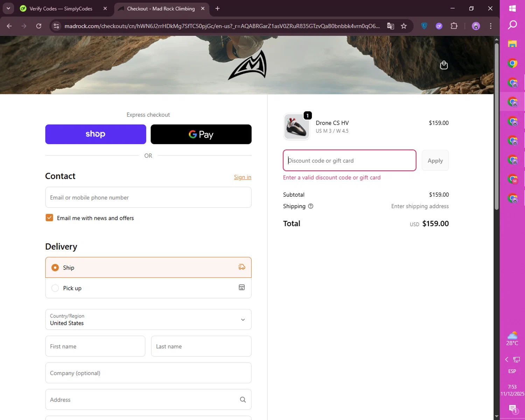This screenshot has width=525, height=420.
Task: Go back to previous page
Action: (9, 26)
